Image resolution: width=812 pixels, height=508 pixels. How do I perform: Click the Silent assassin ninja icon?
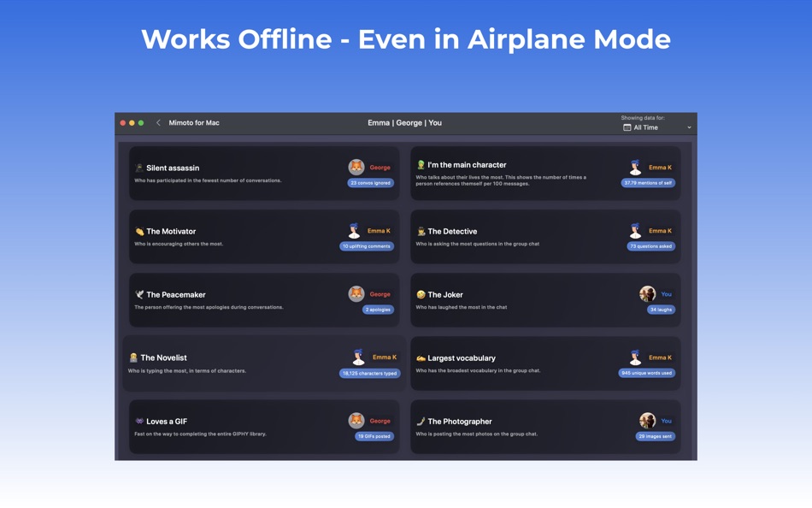138,168
